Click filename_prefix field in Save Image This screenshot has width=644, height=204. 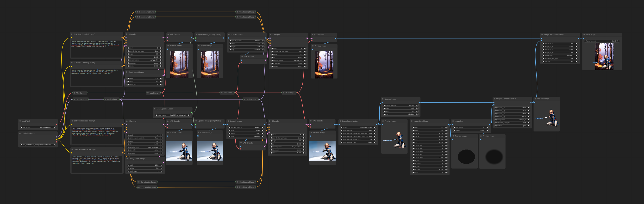point(602,41)
